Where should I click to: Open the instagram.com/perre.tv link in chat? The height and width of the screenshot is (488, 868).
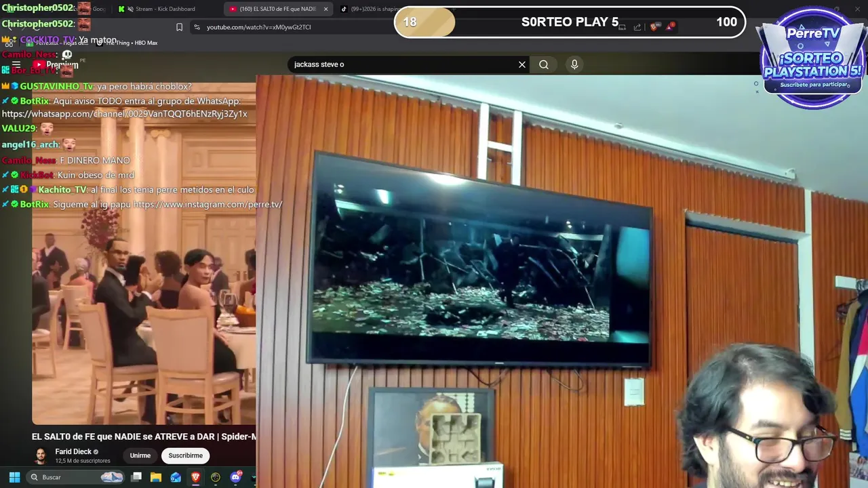(x=208, y=204)
